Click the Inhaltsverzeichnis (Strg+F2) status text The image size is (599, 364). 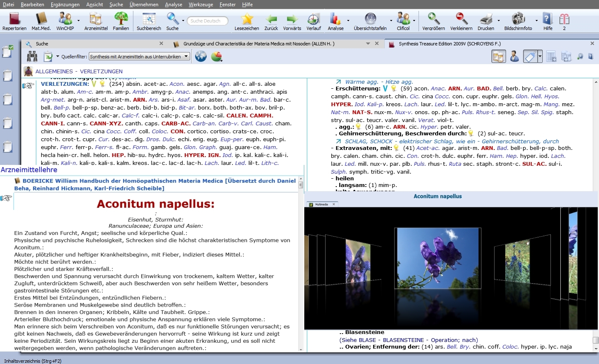33,361
